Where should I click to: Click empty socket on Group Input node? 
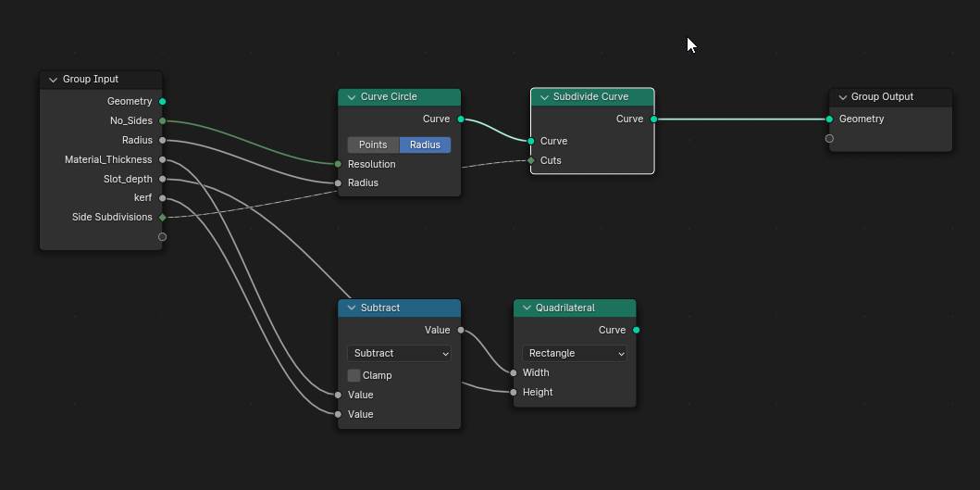coord(163,236)
